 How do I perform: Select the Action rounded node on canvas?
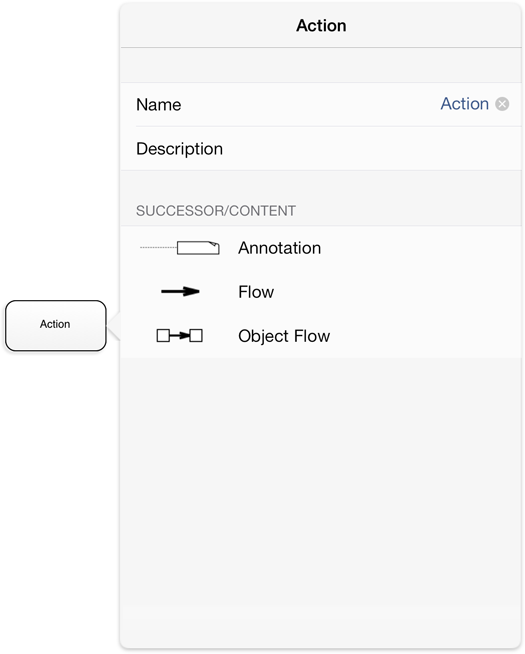(x=55, y=325)
